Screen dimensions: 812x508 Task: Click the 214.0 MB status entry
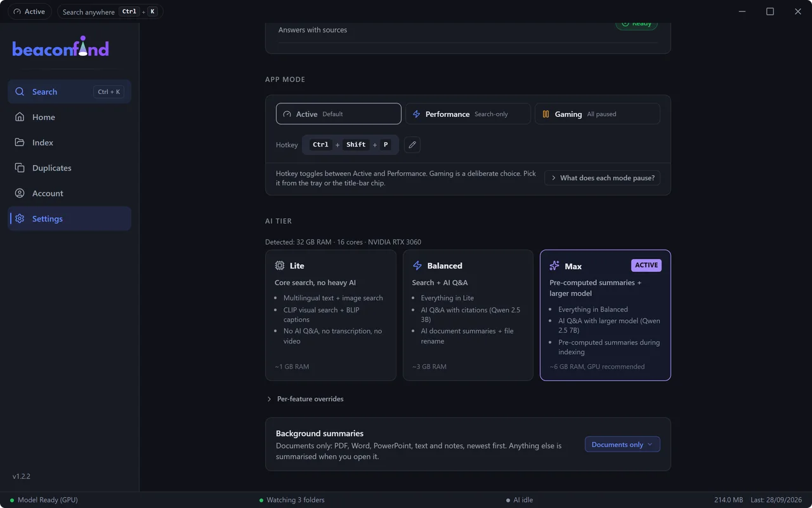point(728,500)
